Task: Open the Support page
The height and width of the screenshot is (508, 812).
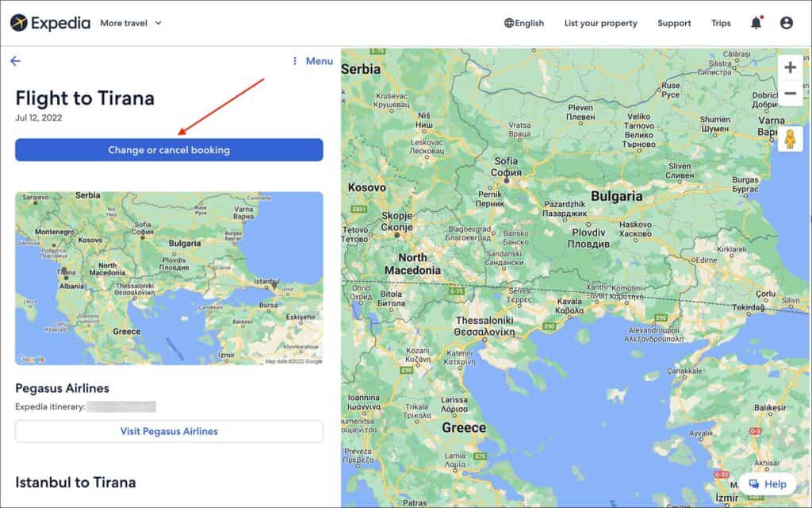Action: coord(674,23)
